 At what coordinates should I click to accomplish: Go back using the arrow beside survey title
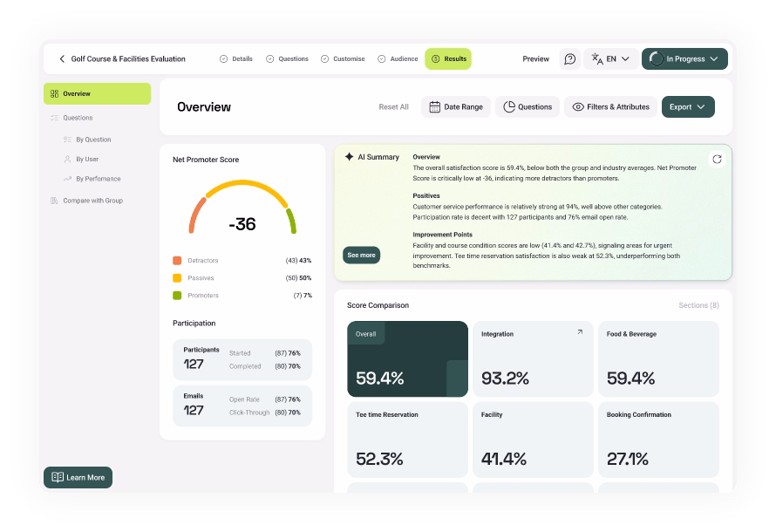click(x=62, y=59)
